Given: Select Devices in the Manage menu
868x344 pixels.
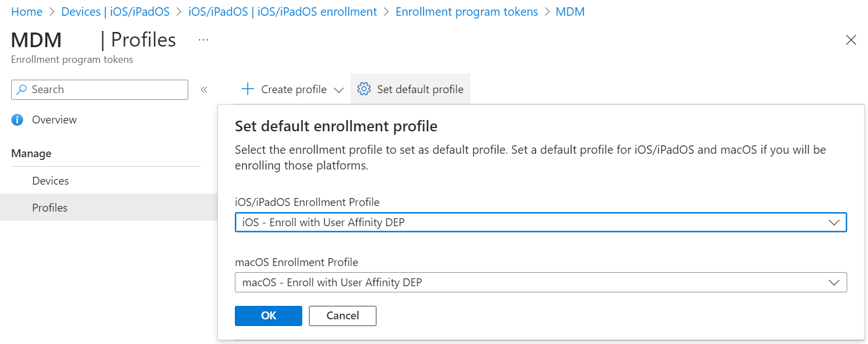Looking at the screenshot, I should click(51, 181).
